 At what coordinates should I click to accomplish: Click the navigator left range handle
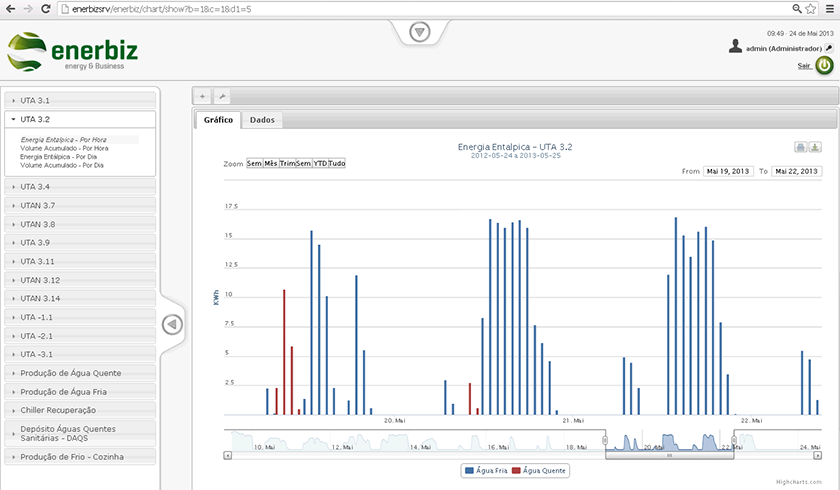pos(605,440)
